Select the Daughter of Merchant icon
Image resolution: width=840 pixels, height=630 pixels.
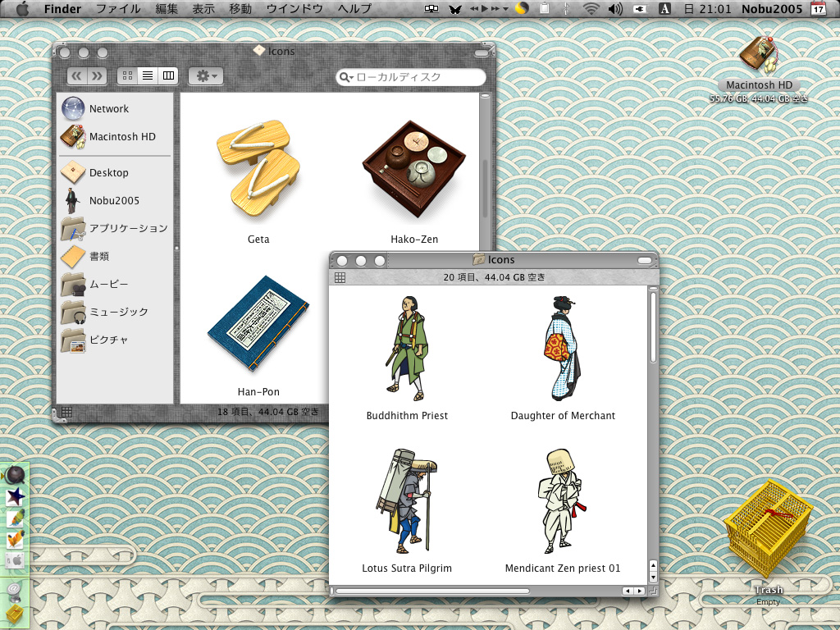point(562,348)
